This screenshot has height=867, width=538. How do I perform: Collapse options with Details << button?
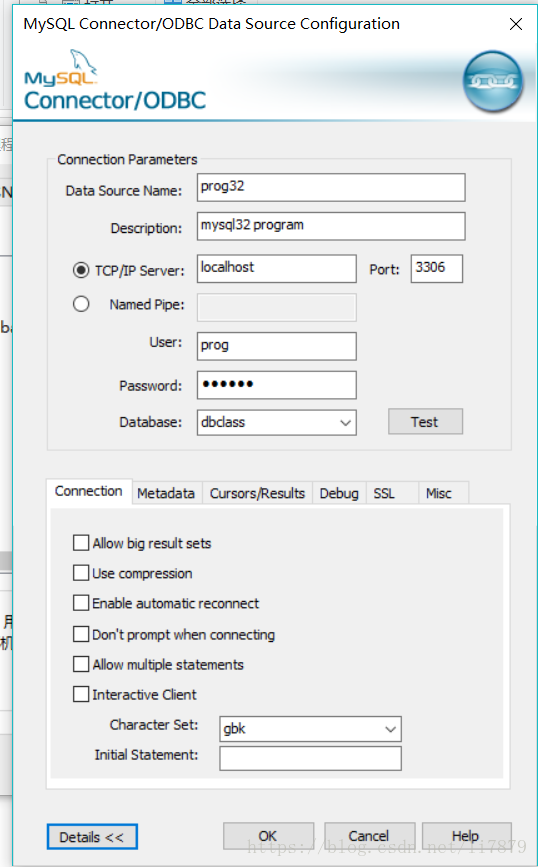[x=92, y=837]
